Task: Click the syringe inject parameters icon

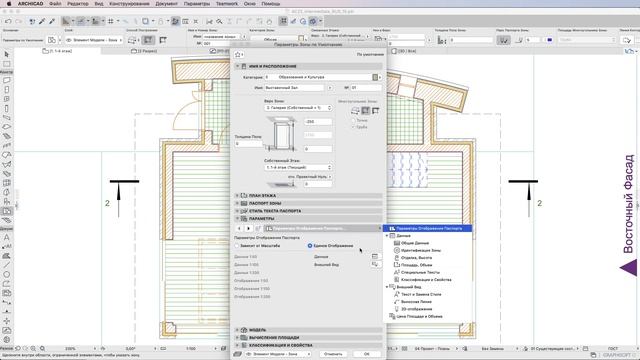Action: 52,21
